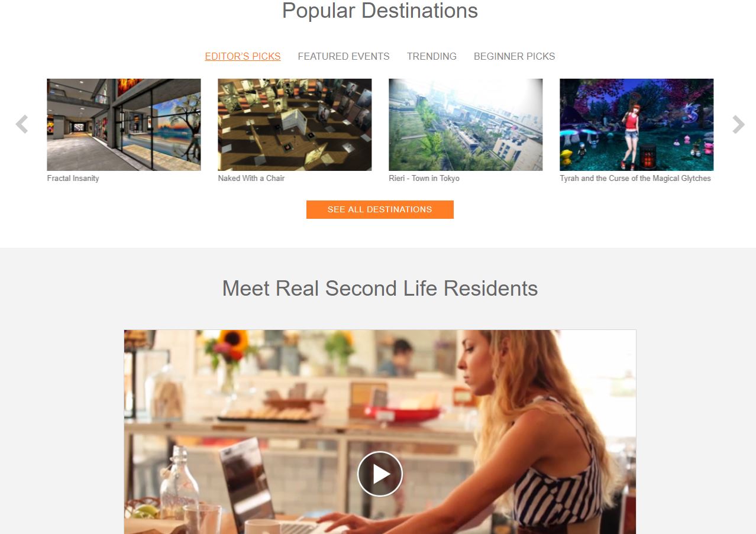Open Rieri Town in Tokyo thumbnail
Viewport: 756px width, 534px height.
[466, 125]
